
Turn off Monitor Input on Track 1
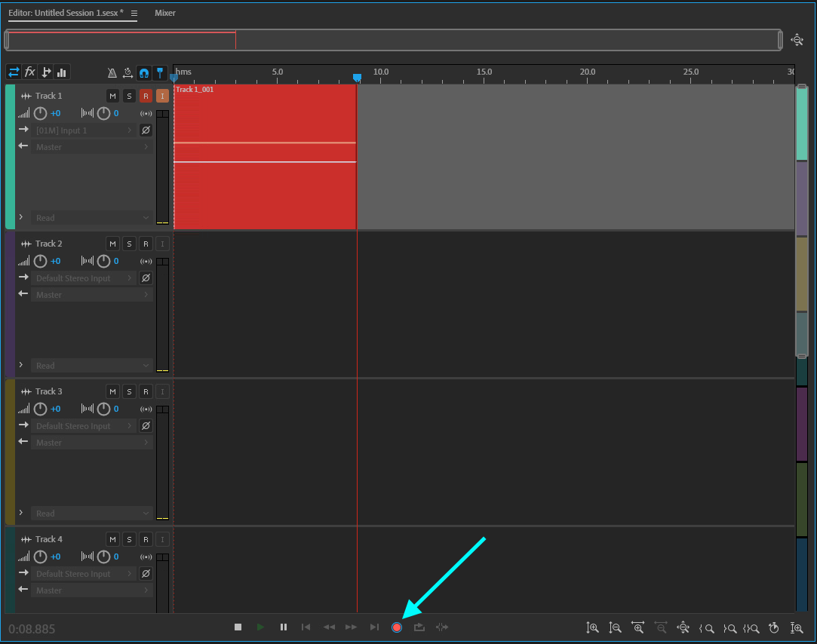(x=162, y=96)
